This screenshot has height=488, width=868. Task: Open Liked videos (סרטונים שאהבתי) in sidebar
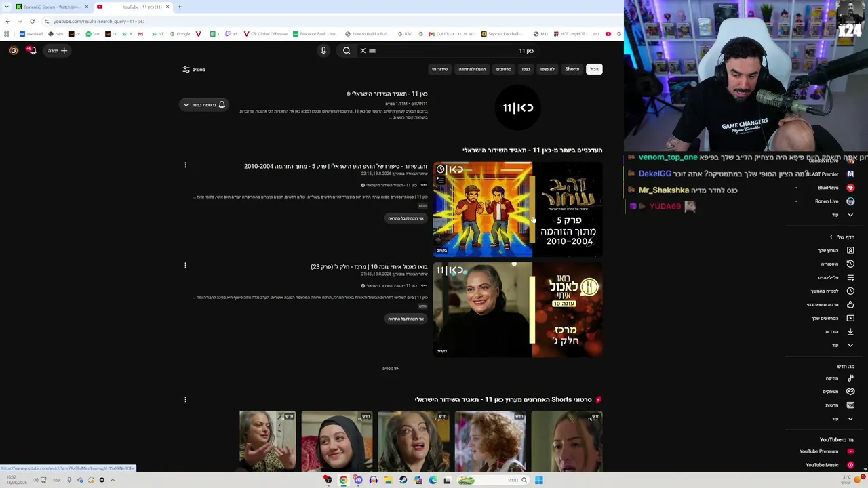(x=830, y=305)
